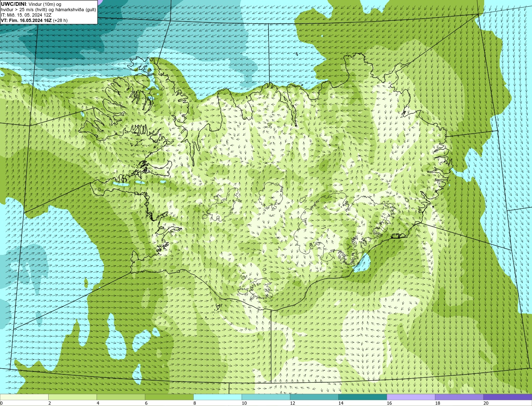Click the '0' value on the color scale
Image resolution: width=532 pixels, height=406 pixels.
click(x=1, y=403)
